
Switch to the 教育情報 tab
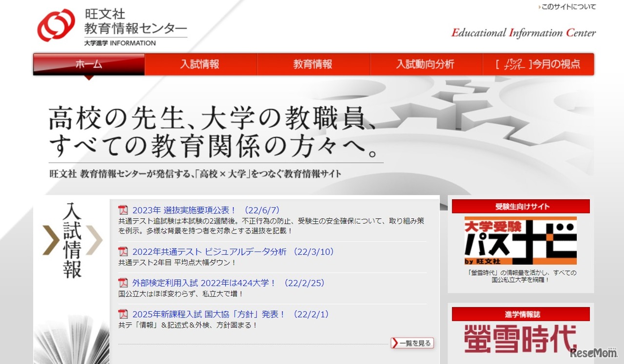coord(313,64)
